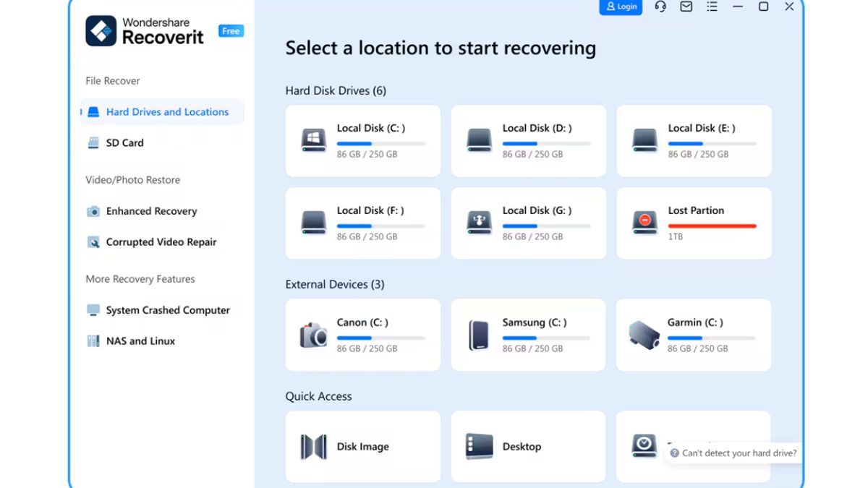Open the File Recover section
Viewport: 868px width, 488px height.
point(111,80)
